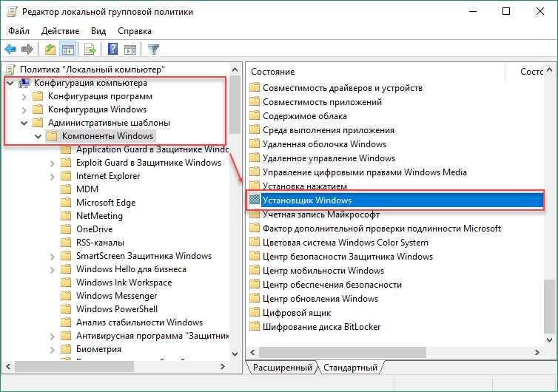Open the Действие menu

60,31
